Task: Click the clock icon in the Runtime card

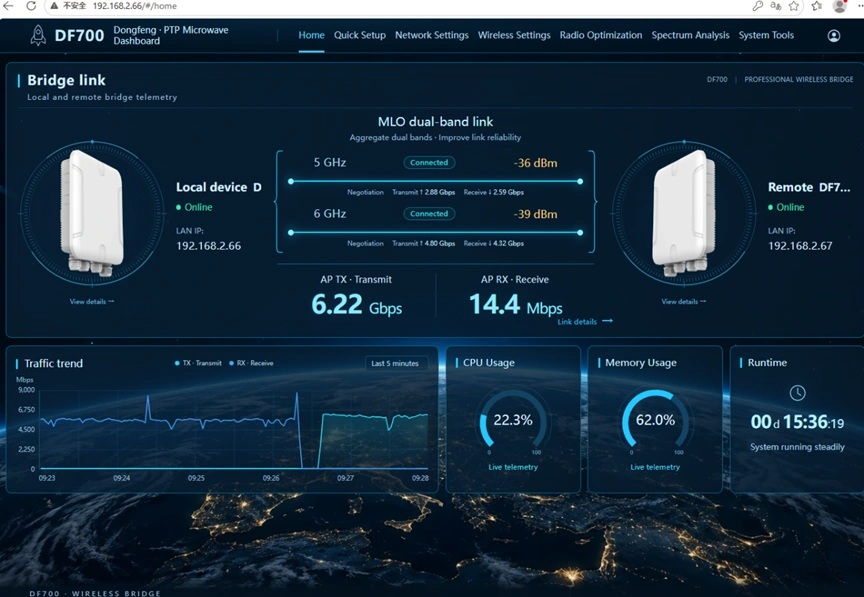Action: click(797, 393)
